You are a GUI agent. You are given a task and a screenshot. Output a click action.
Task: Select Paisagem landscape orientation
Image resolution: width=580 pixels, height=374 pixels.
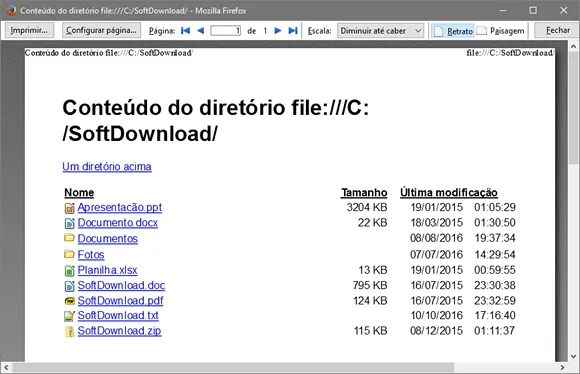pyautogui.click(x=500, y=31)
